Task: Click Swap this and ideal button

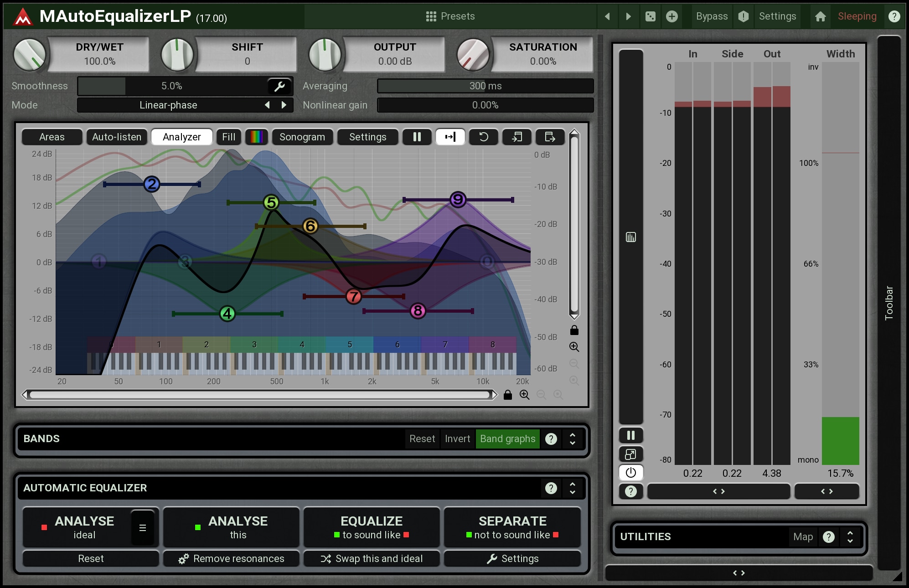Action: click(372, 559)
